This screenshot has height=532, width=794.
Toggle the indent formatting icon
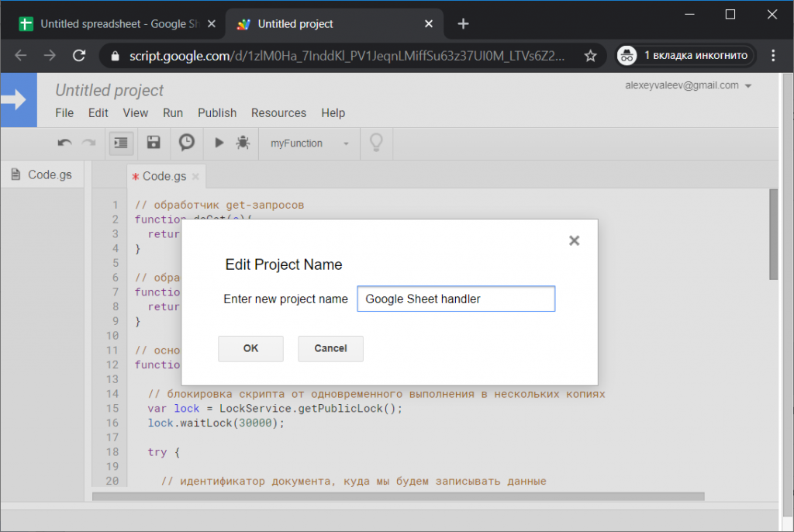pos(120,143)
